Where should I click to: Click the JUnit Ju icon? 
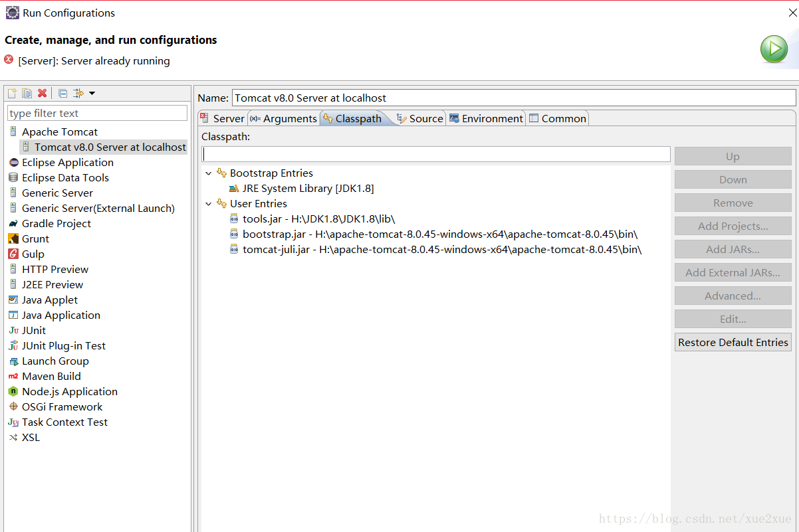(14, 330)
